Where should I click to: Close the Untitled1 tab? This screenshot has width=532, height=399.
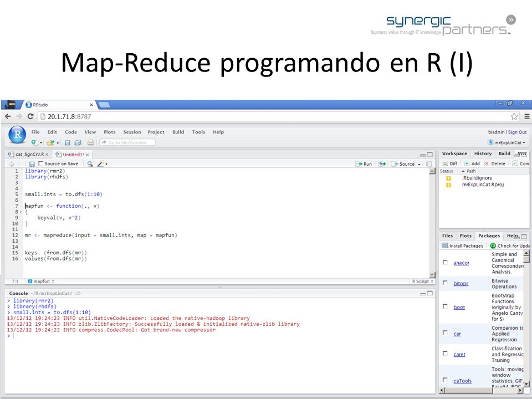point(88,155)
